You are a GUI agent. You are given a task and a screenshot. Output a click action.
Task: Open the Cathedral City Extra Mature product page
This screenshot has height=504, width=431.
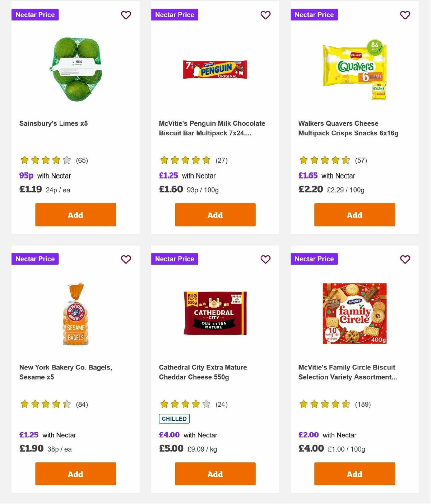pyautogui.click(x=203, y=372)
